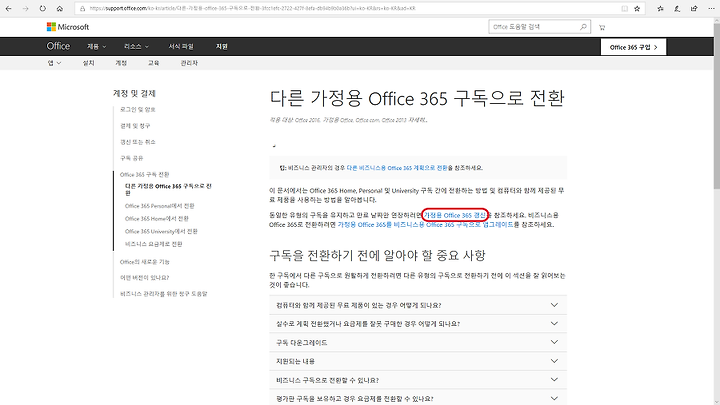Open reading view icon in the address bar
The image size is (720, 405).
[x=624, y=9]
